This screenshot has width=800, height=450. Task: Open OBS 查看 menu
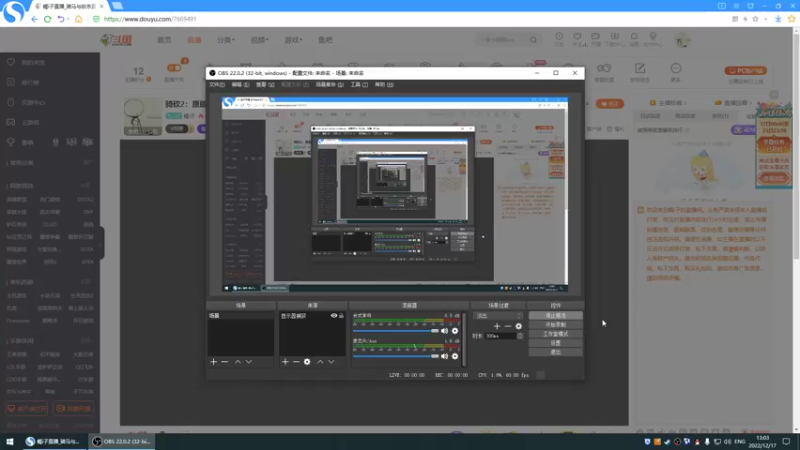(265, 85)
